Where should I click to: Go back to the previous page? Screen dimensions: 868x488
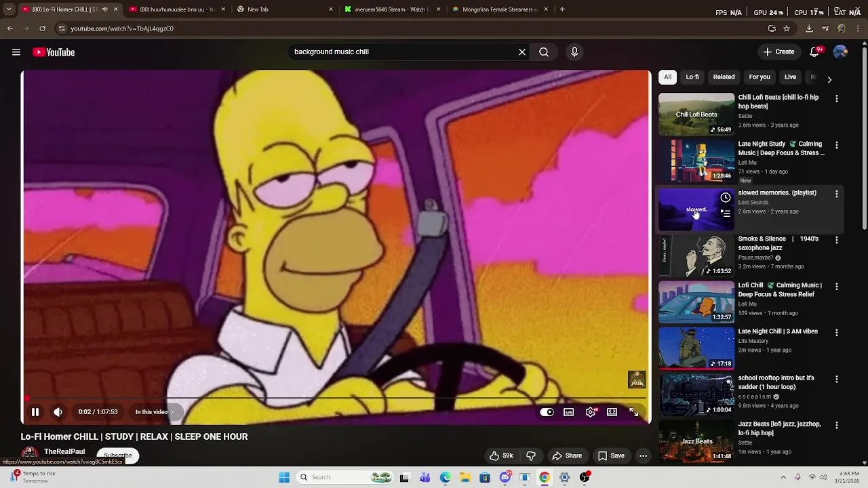(9, 28)
